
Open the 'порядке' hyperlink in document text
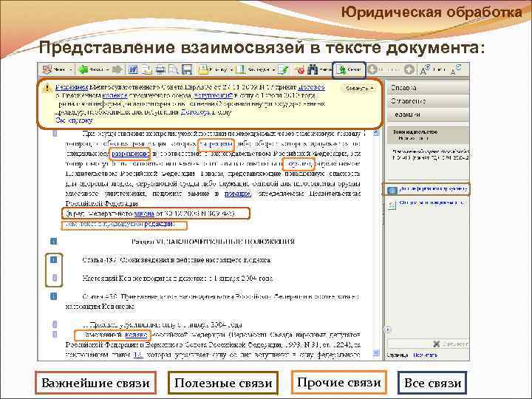[238, 194]
